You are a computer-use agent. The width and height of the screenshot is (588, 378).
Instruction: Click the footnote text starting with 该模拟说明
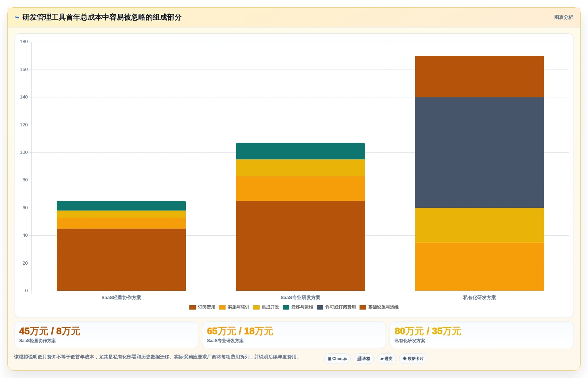pos(157,357)
